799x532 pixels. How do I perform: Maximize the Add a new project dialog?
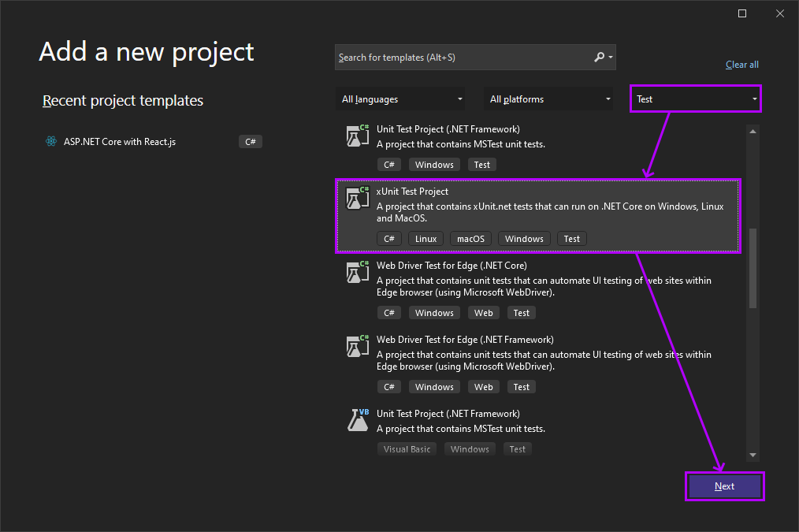(742, 13)
